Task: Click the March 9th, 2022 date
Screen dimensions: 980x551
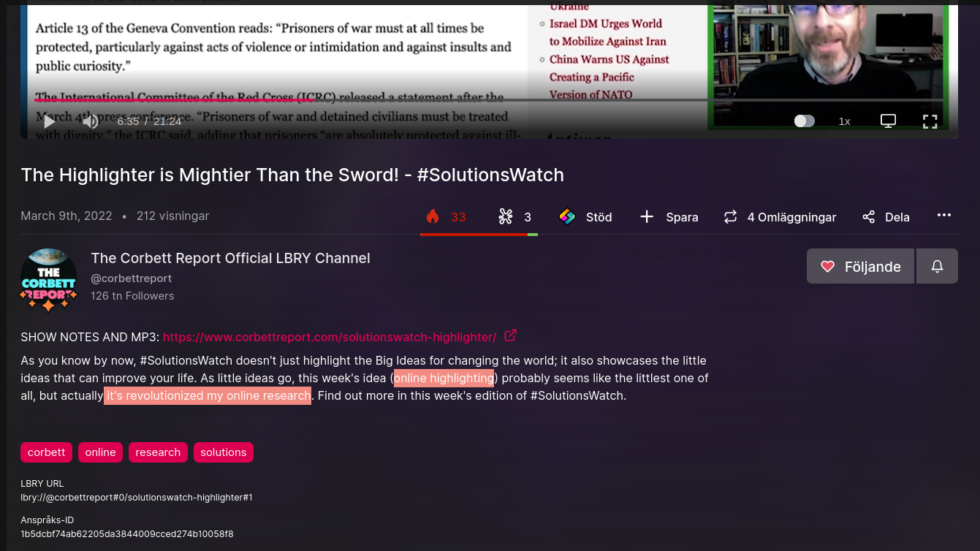Action: (x=67, y=216)
